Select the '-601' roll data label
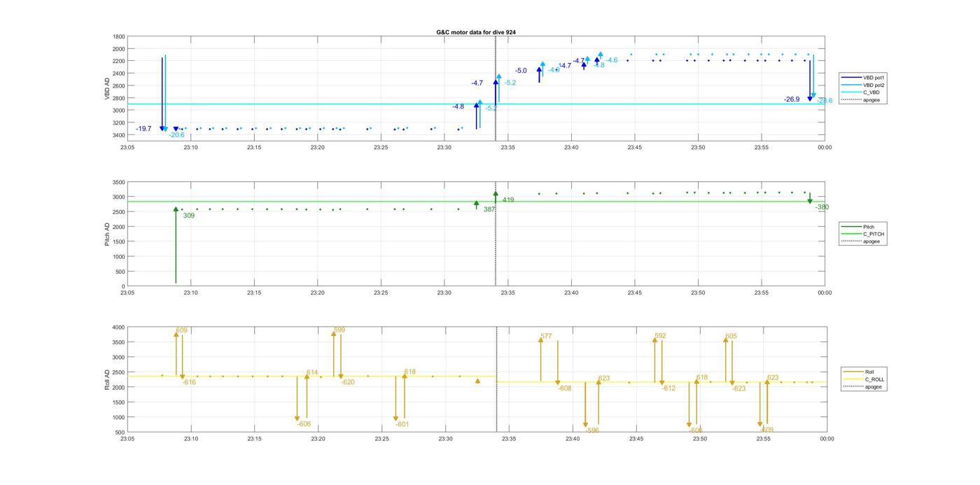This screenshot has height=485, width=980. click(x=402, y=424)
